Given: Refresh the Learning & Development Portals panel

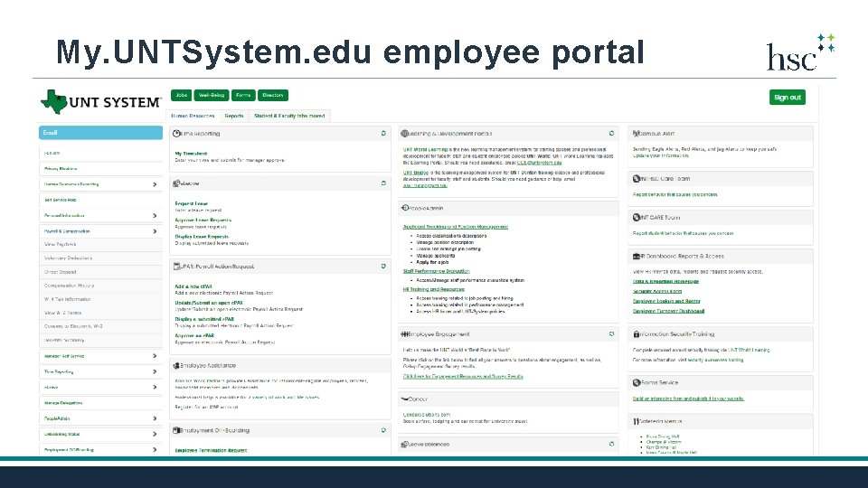Looking at the screenshot, I should pyautogui.click(x=611, y=134).
